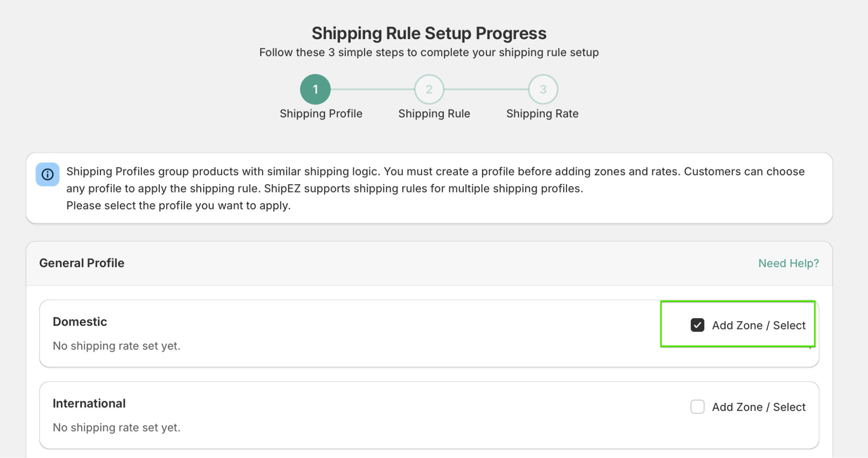This screenshot has width=868, height=458.
Task: Select step 3 circle in progress tracker
Action: (x=543, y=89)
